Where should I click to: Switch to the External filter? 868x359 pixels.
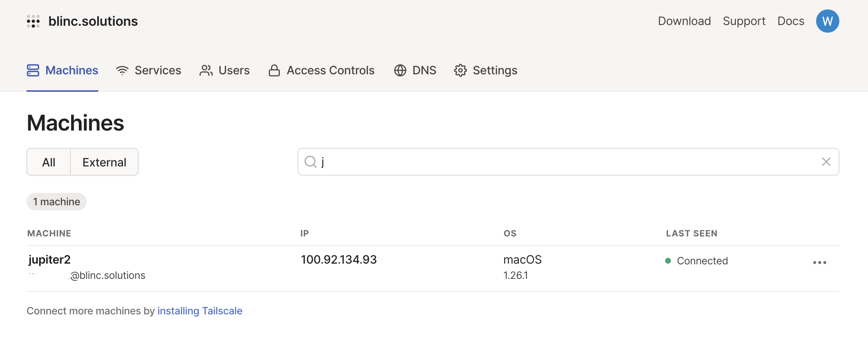pyautogui.click(x=104, y=162)
